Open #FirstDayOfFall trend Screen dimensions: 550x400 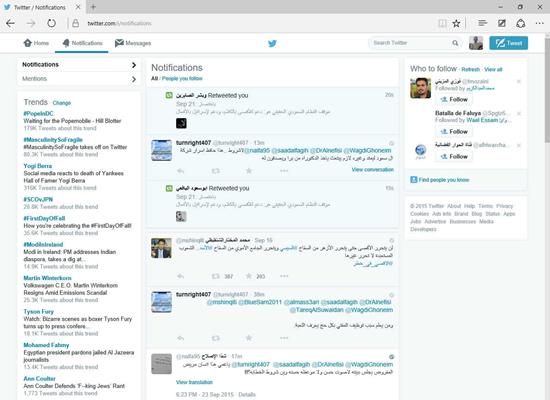(x=44, y=218)
